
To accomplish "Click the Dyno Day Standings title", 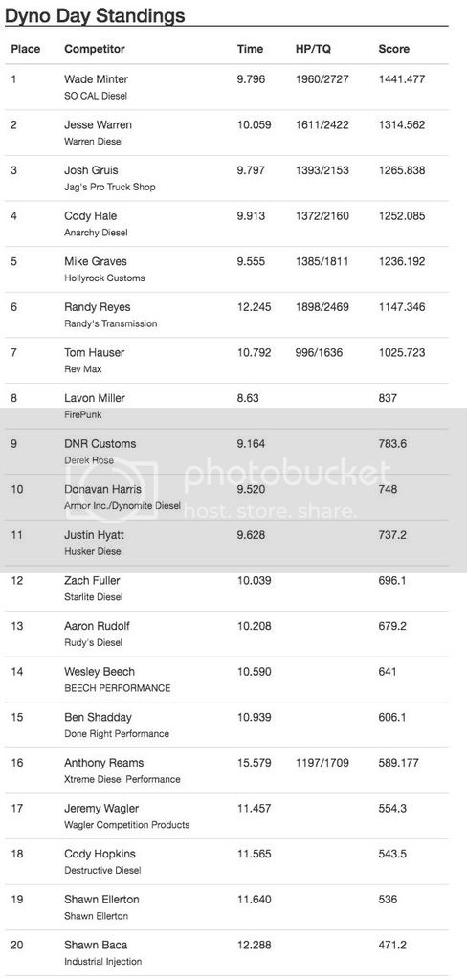I will (x=95, y=15).
